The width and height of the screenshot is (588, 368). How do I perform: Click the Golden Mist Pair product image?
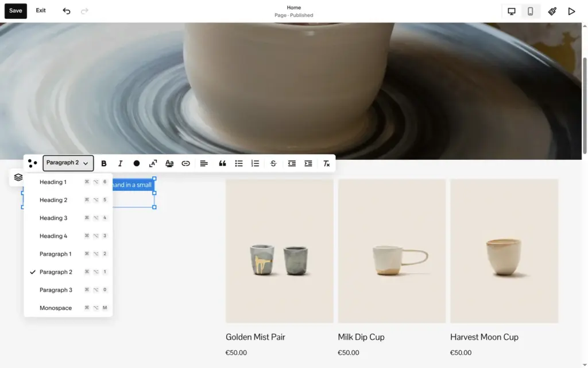[280, 251]
